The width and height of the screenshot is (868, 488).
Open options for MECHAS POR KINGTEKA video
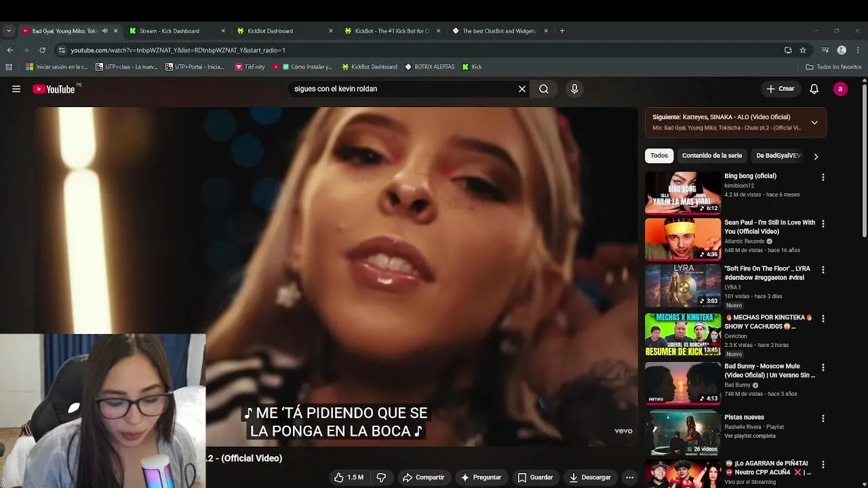point(823,318)
